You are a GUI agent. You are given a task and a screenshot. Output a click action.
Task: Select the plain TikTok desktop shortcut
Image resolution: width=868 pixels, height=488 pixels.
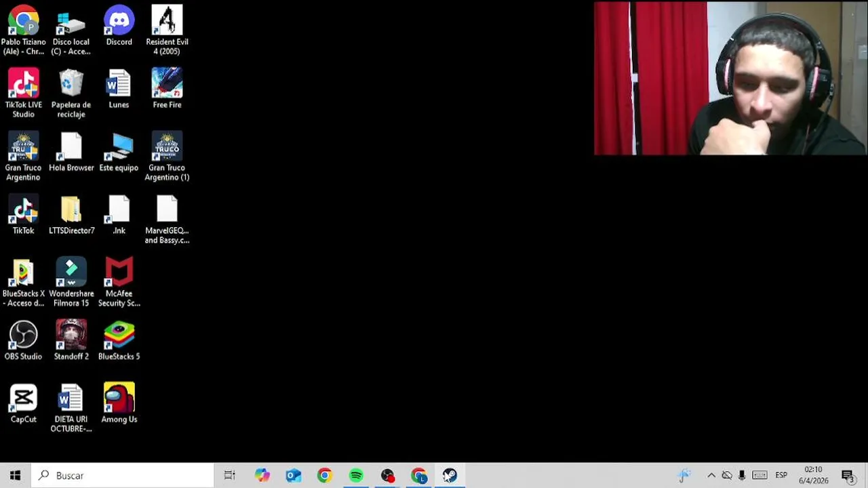coord(23,215)
